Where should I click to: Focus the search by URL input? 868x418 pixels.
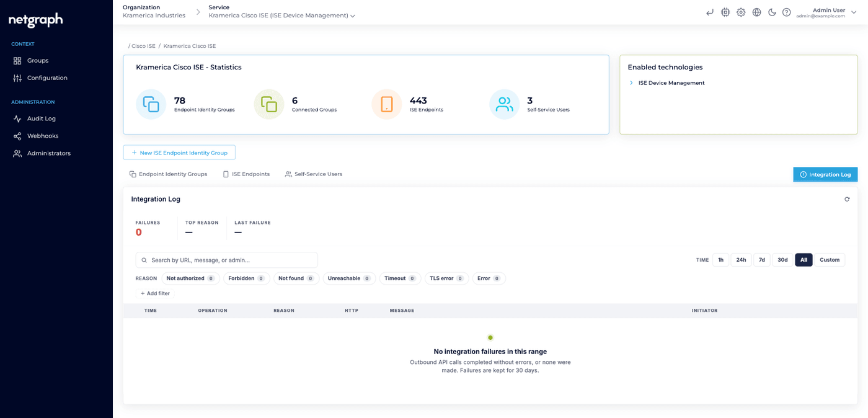pos(227,260)
